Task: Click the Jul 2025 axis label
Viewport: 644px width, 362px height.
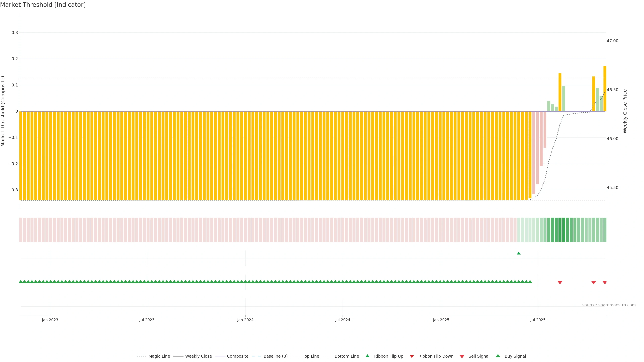Action: point(538,320)
